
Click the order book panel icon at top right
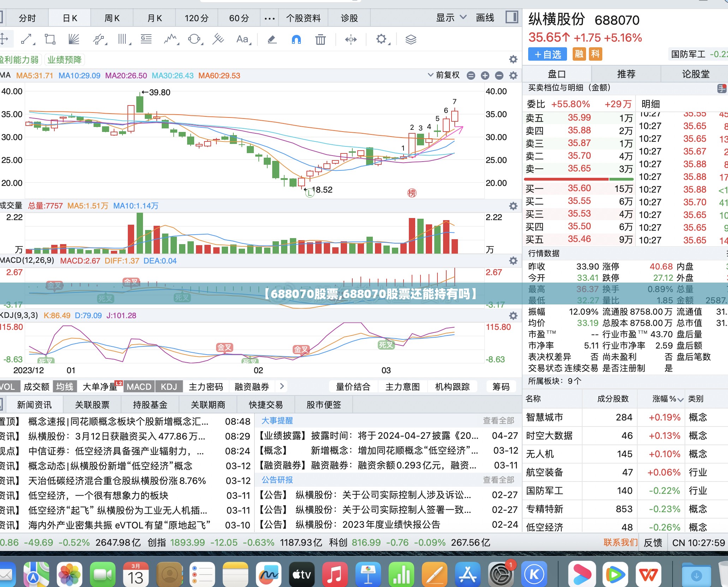pos(722,88)
